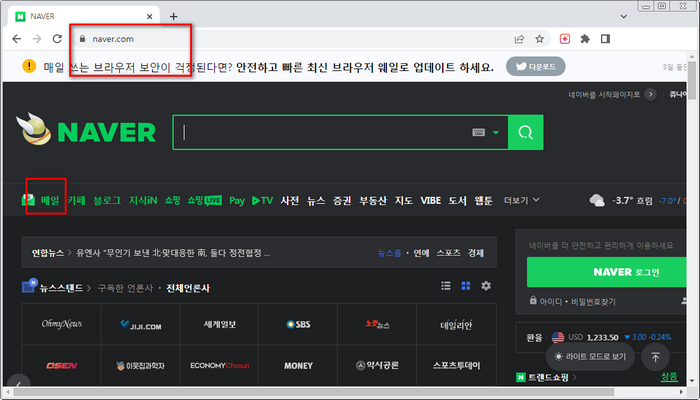Open 카페 in the service menu
700x400 pixels.
(76, 200)
